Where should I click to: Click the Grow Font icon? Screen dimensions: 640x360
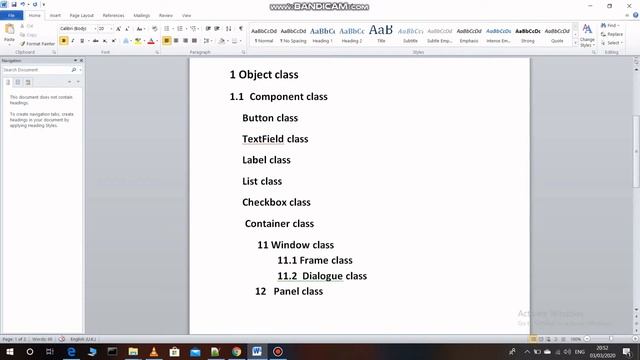[x=118, y=29]
